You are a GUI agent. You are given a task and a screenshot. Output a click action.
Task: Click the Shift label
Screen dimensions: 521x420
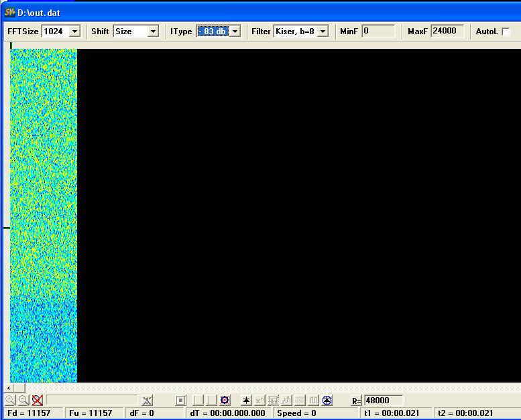click(100, 31)
